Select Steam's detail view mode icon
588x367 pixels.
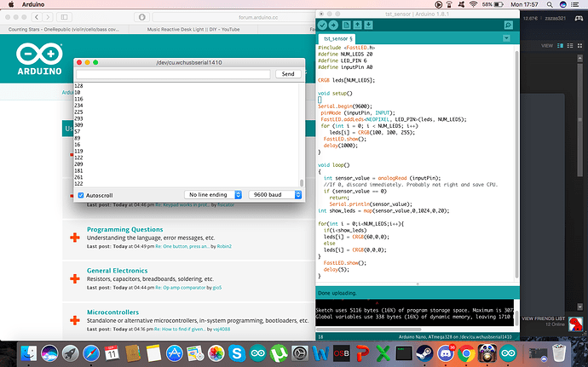560,45
